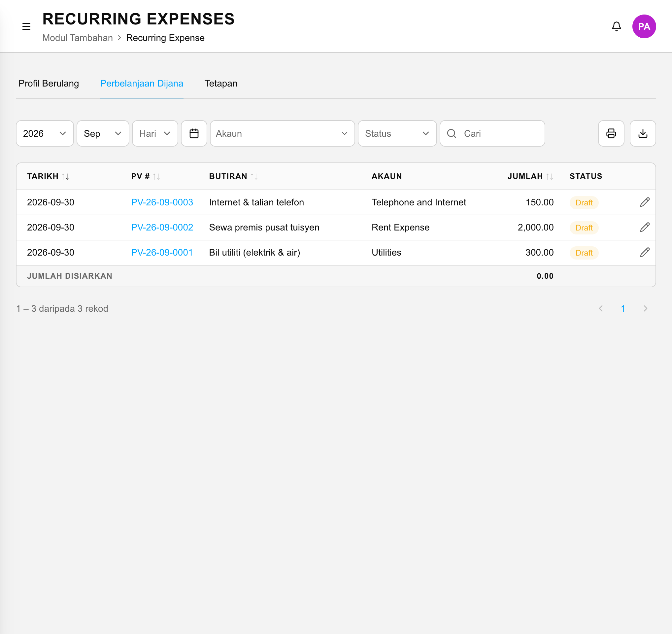Click the Recurring Expense breadcrumb text
Screen dimensions: 672x634
point(165,38)
